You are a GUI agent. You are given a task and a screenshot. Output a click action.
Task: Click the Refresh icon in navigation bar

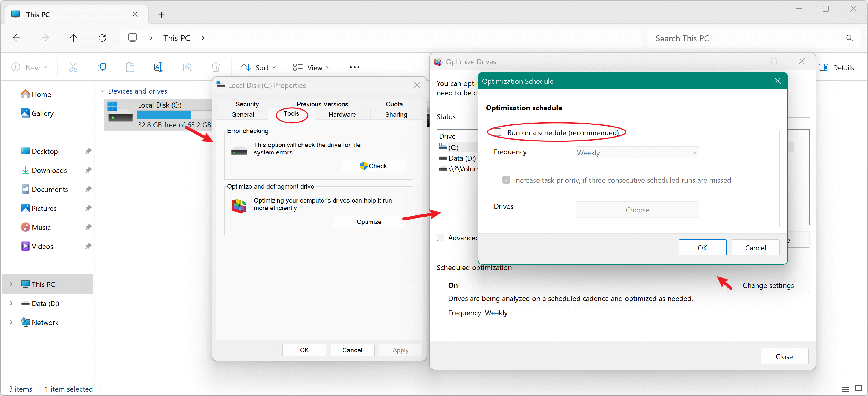pyautogui.click(x=102, y=38)
